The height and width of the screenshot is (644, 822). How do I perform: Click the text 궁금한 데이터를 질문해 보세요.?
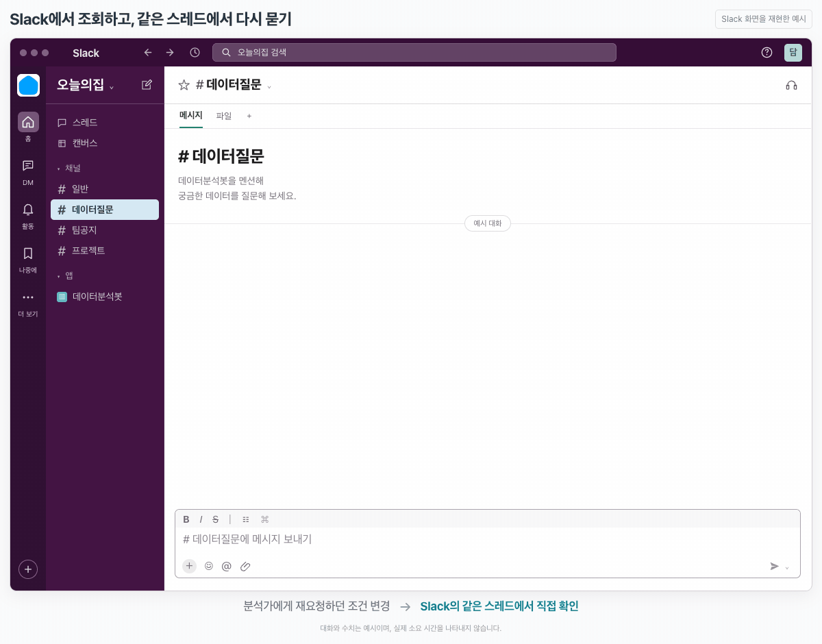[237, 196]
